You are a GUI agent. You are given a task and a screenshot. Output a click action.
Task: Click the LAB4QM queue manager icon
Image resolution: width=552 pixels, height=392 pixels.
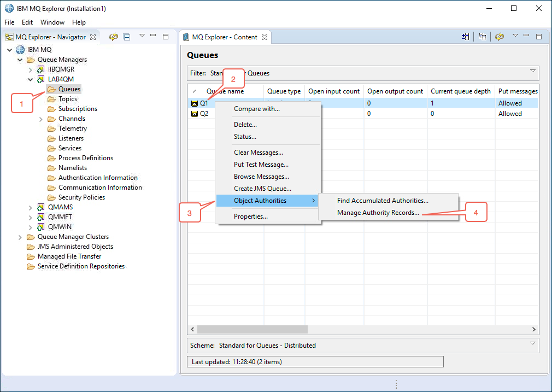[x=41, y=79]
